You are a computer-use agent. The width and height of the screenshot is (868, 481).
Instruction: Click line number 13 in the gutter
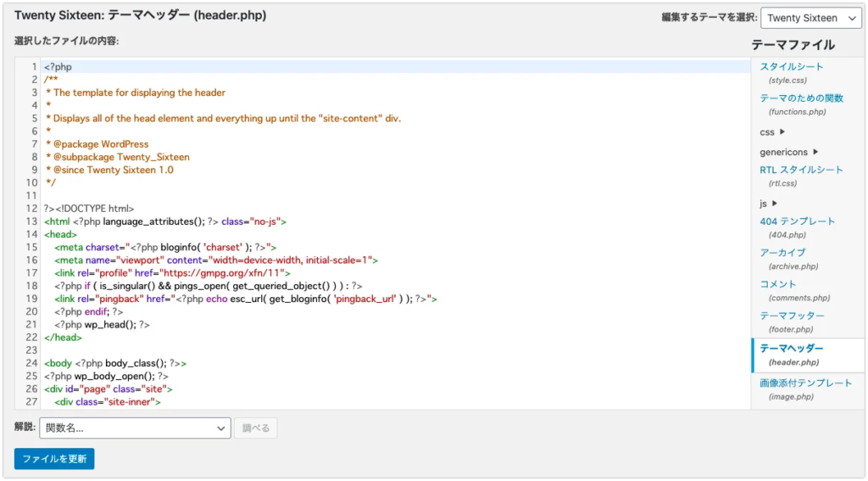32,221
